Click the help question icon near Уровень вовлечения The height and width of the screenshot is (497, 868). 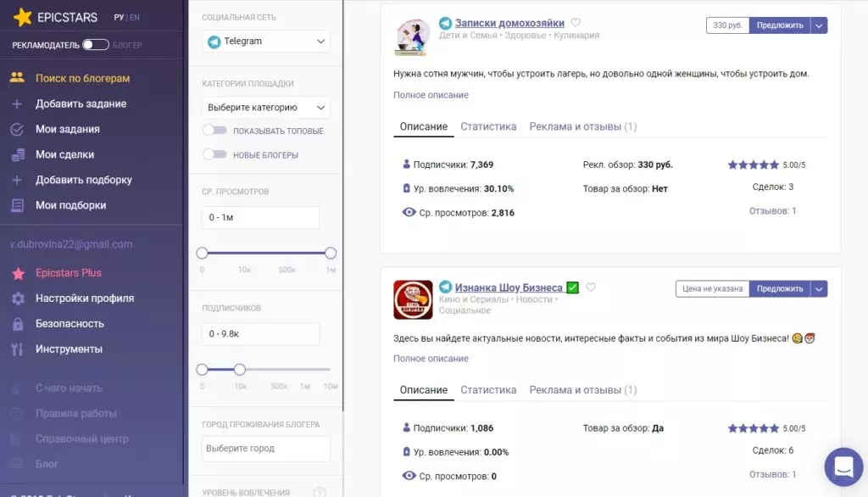pyautogui.click(x=320, y=492)
